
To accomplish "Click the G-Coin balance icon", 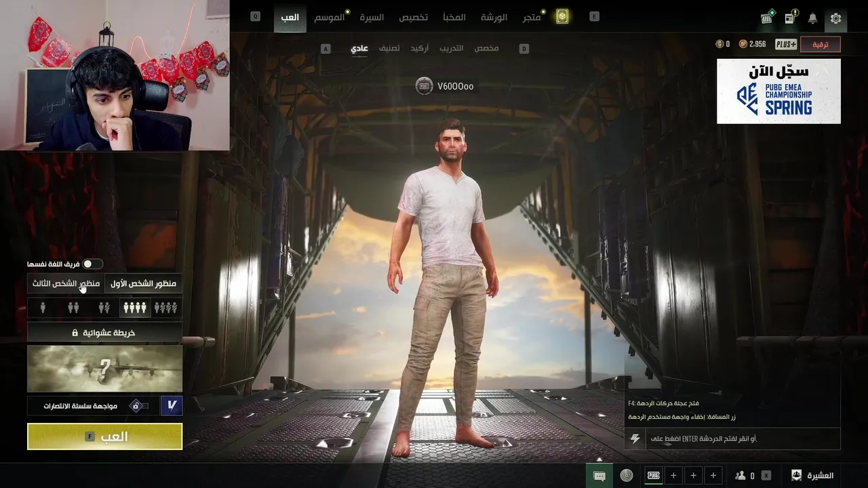I will coord(719,44).
